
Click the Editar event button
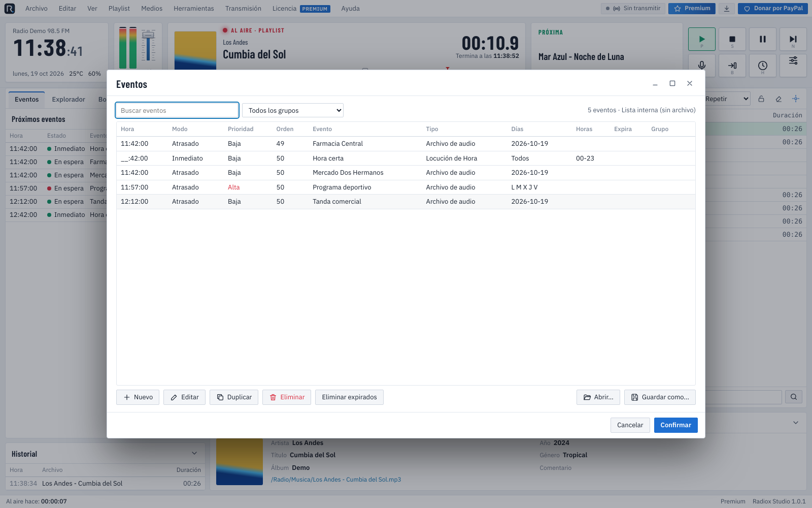click(x=185, y=397)
